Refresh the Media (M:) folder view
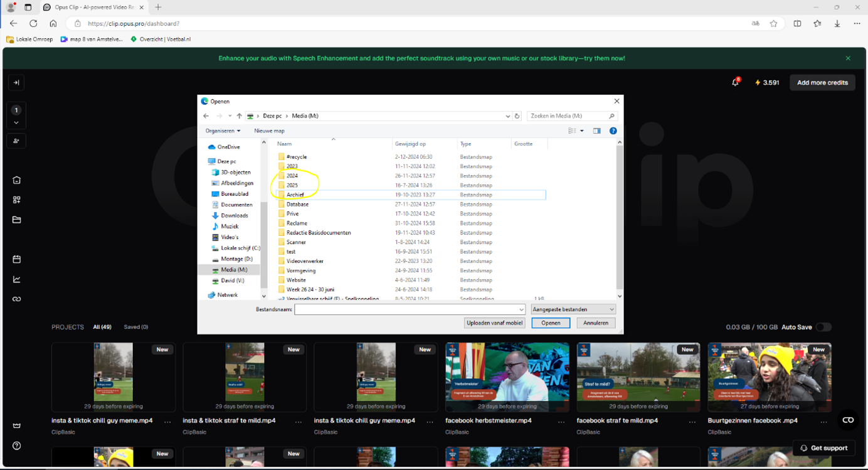868x470 pixels. tap(517, 116)
